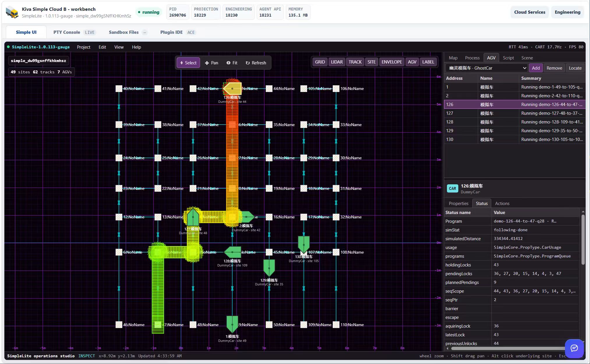Open the GhostCar vehicle type dropdown
Viewport: 590px width, 364px height.
click(x=487, y=68)
